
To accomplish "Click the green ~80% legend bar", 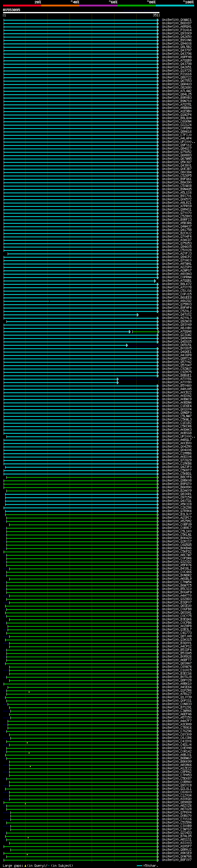I will pos(137,6).
